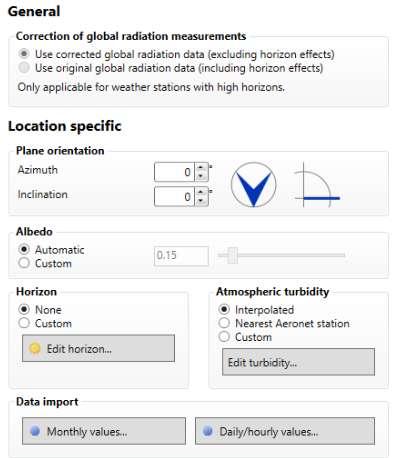Open the Edit horizon dialog
Viewport: 394px width, 458px height.
tap(98, 348)
